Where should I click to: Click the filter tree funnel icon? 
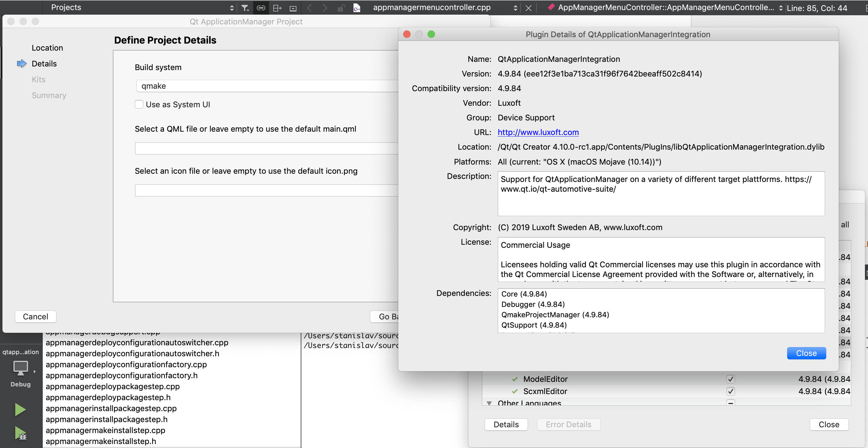pyautogui.click(x=245, y=8)
